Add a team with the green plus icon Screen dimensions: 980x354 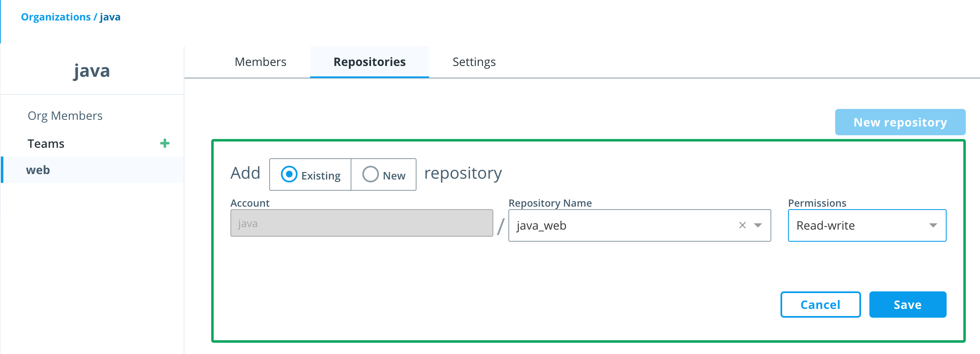(165, 143)
